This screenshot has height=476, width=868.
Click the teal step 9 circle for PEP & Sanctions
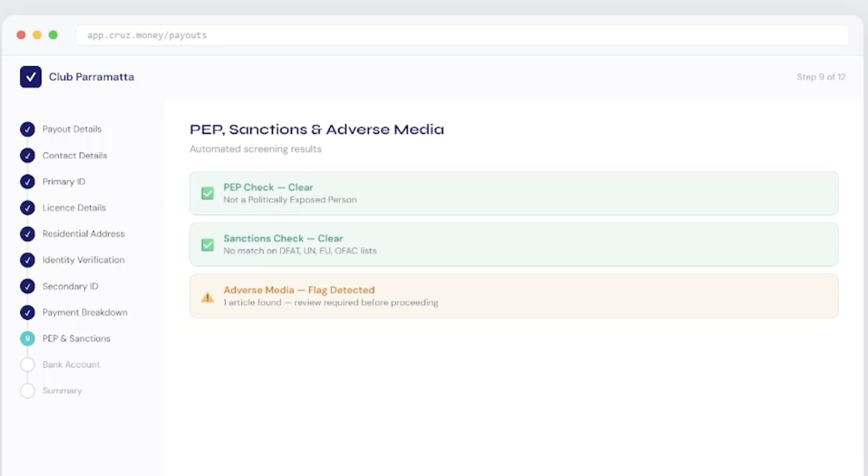point(27,338)
